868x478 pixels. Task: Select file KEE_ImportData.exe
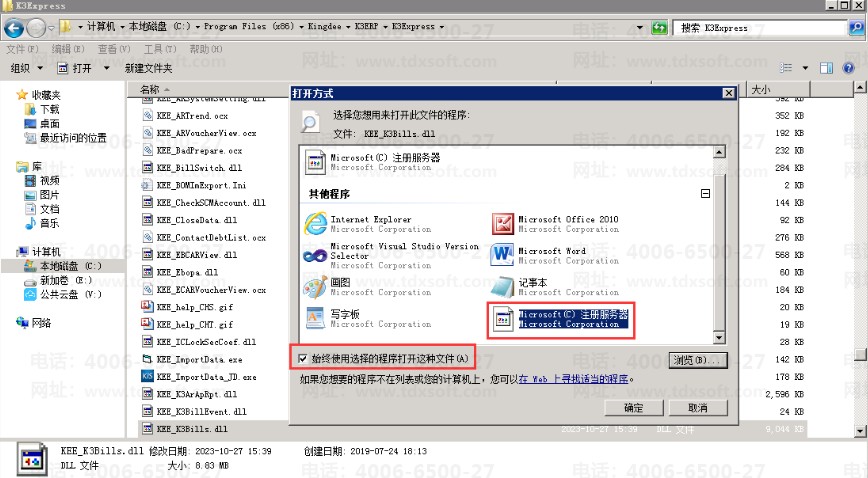pyautogui.click(x=192, y=359)
